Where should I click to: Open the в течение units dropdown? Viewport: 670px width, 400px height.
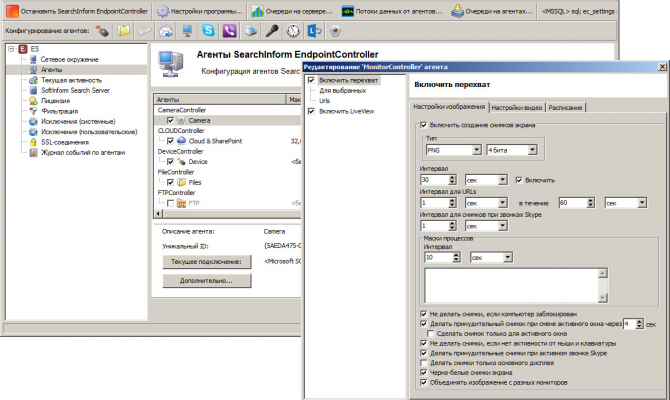point(642,203)
